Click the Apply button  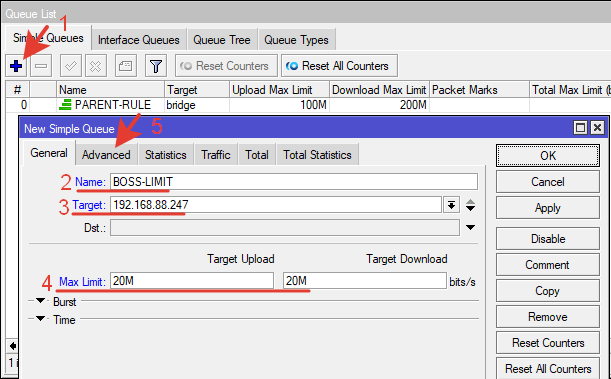(x=547, y=208)
